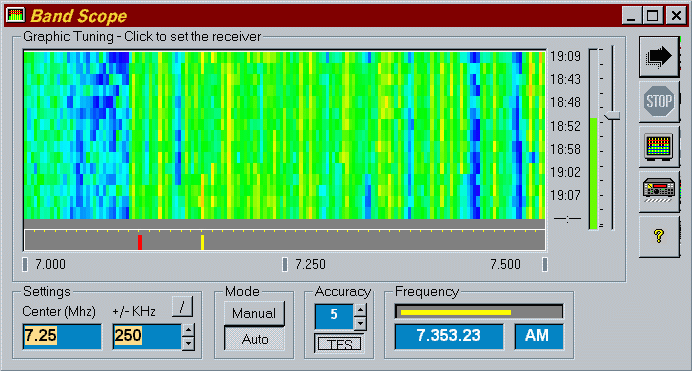Increase the +/- KHz span value
This screenshot has width=692, height=371.
click(x=188, y=330)
